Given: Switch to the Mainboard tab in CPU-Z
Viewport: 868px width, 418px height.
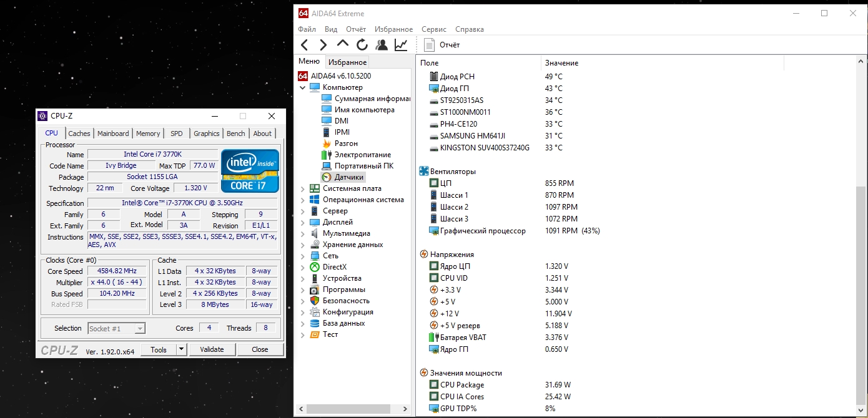Looking at the screenshot, I should (113, 134).
